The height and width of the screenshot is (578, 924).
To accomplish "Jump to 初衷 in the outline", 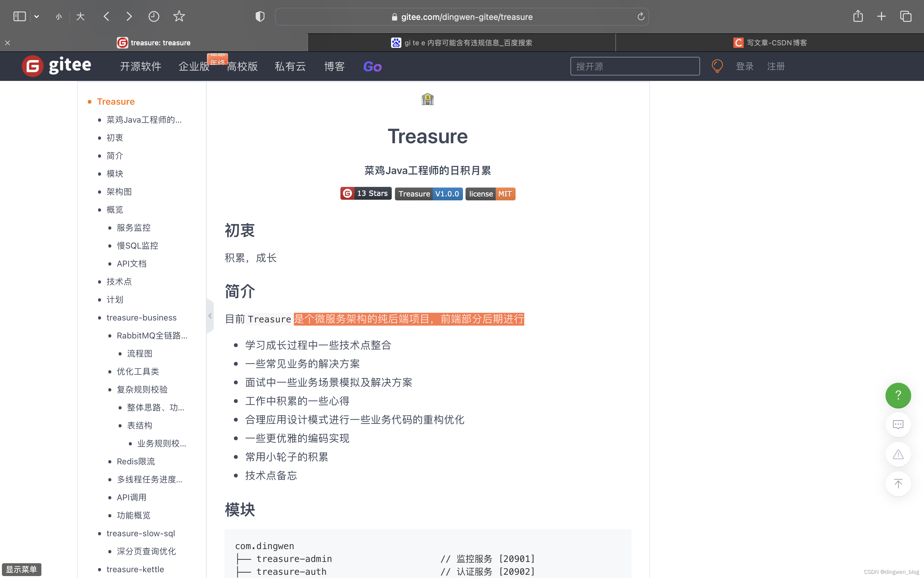I will tap(115, 138).
